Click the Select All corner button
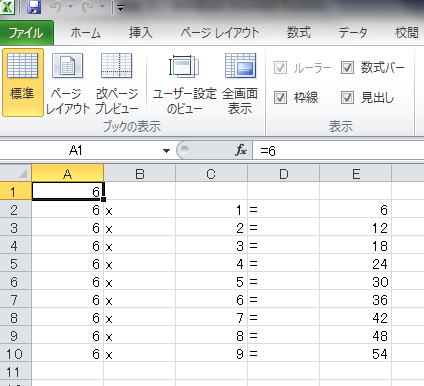424x386 pixels. [16, 173]
